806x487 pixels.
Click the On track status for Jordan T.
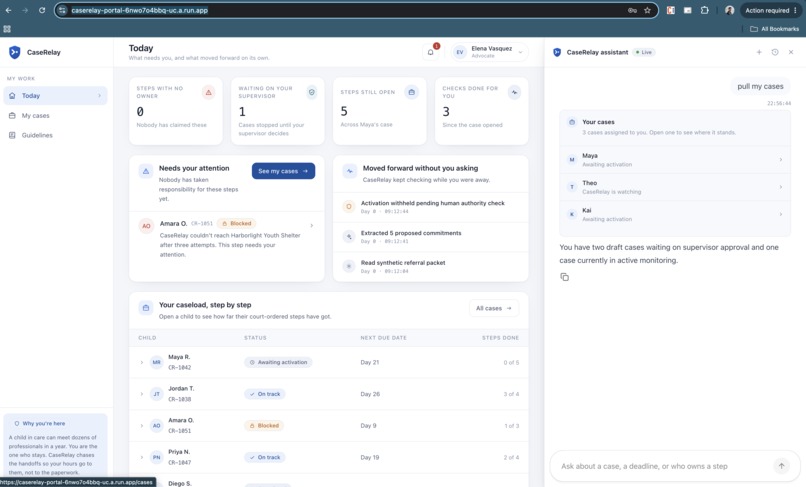(265, 394)
